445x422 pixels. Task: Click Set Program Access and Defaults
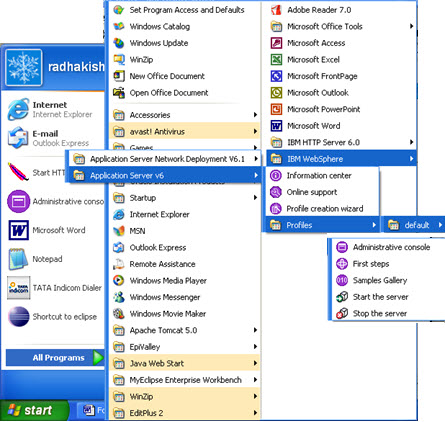pyautogui.click(x=185, y=10)
